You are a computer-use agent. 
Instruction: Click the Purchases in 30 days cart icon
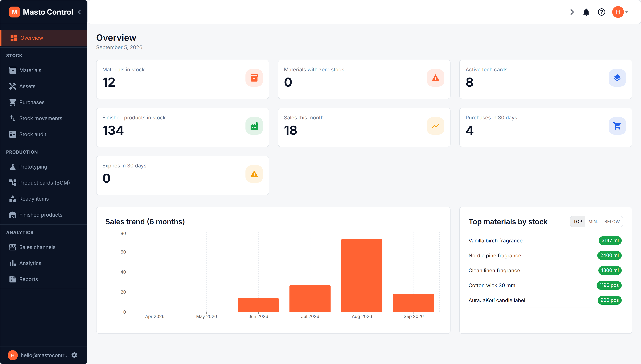[x=617, y=126]
